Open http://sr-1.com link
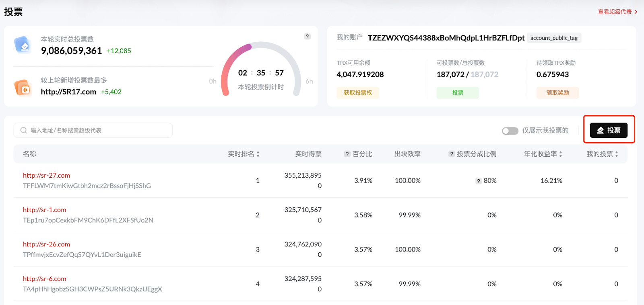Viewport: 644px width, 305px height. tap(44, 210)
